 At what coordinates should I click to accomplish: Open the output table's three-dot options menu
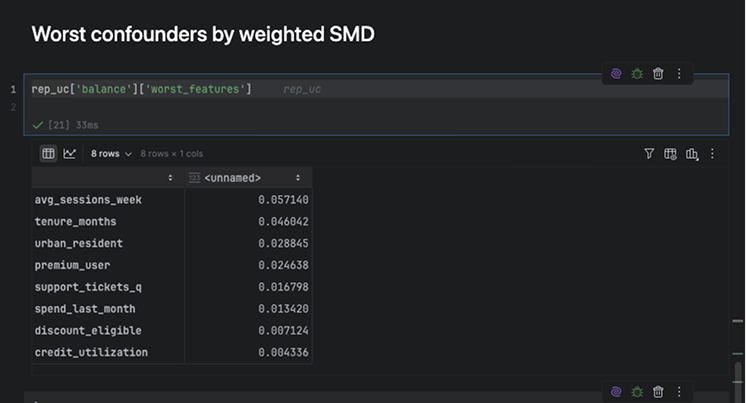pos(712,154)
